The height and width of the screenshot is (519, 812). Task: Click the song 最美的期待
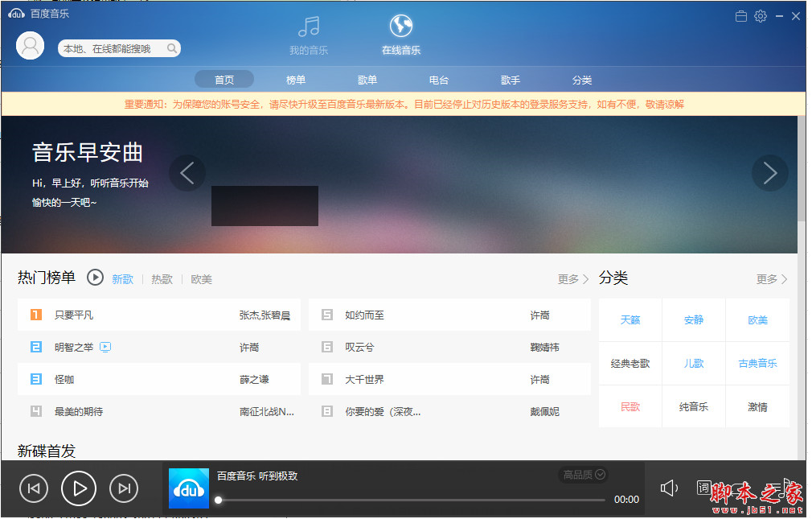(79, 412)
